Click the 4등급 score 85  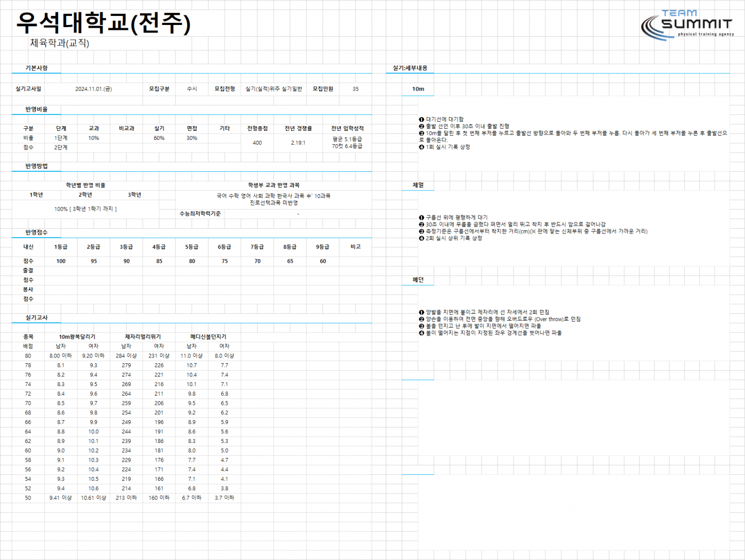159,262
